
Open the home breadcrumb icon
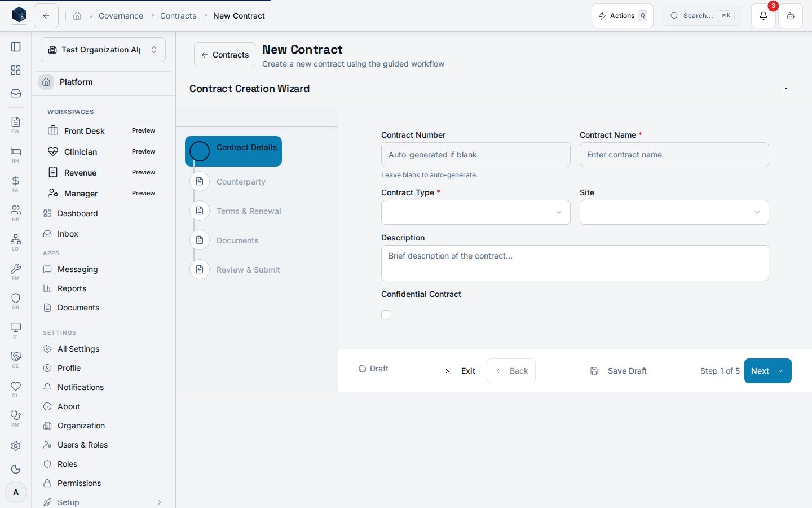pos(77,16)
